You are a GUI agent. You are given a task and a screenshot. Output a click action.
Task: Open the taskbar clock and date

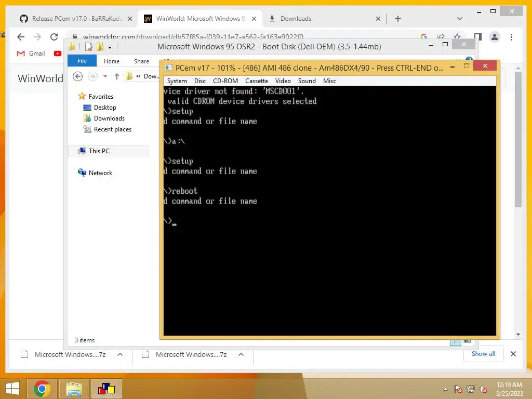click(509, 389)
